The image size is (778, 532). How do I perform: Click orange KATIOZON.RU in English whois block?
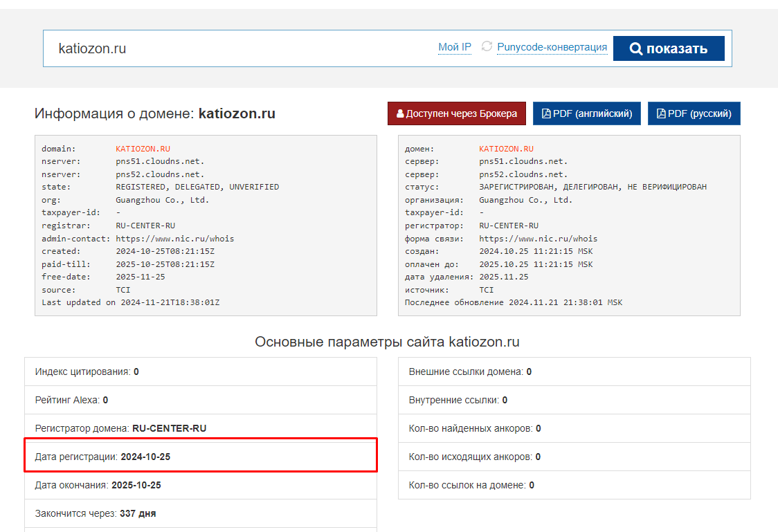pyautogui.click(x=143, y=149)
